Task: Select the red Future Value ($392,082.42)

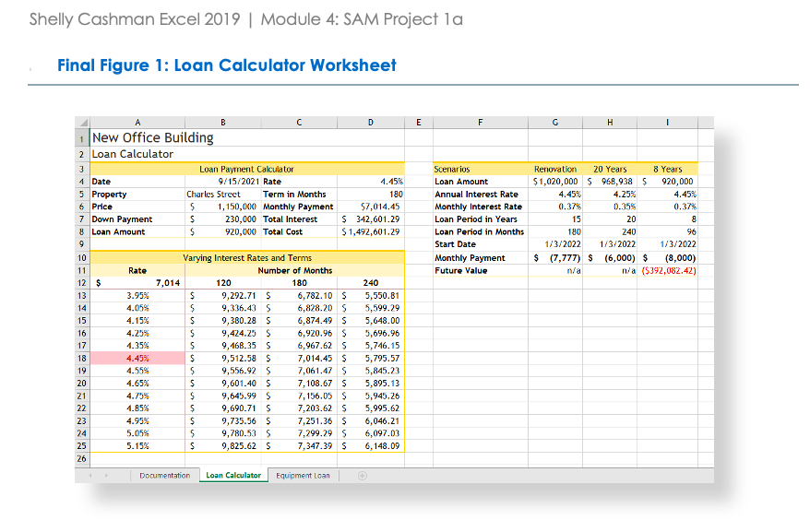Action: (668, 269)
